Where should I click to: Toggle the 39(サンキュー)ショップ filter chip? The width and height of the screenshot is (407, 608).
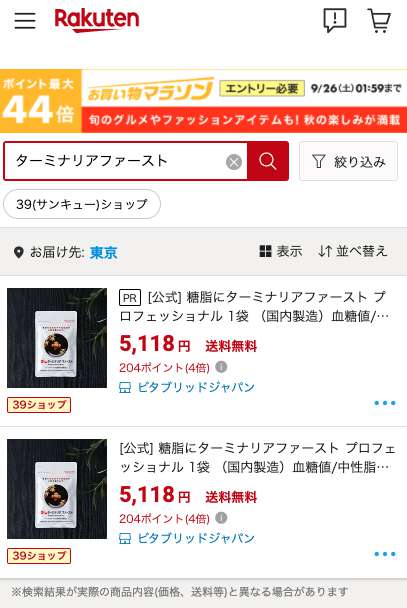(82, 204)
